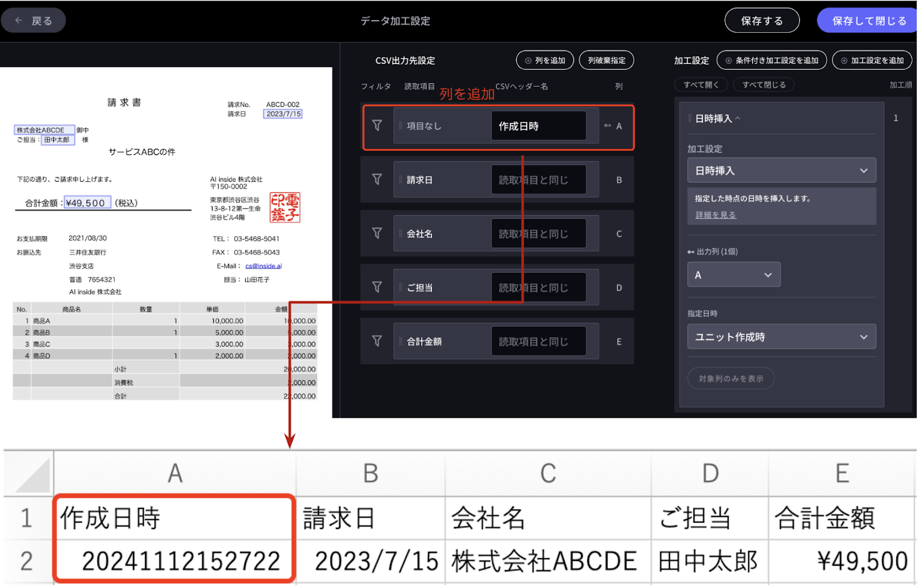Click the 作成日時 CSV header field
The image size is (917, 588).
pos(538,126)
